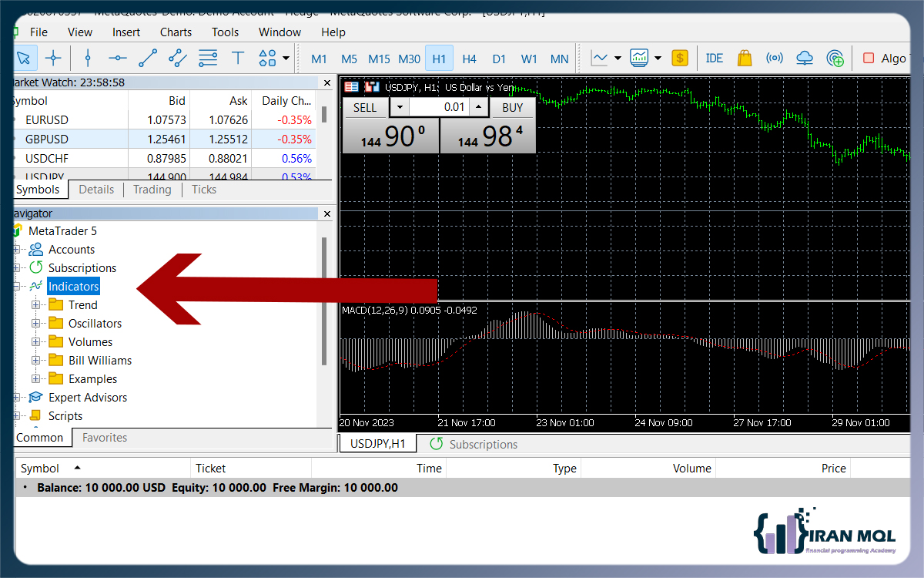Click the Algo Trading button

pos(886,58)
